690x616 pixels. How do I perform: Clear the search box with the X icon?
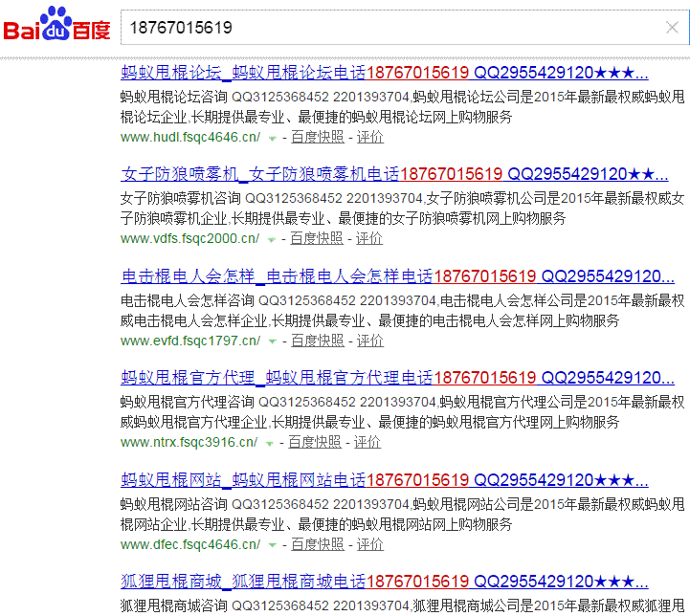pyautogui.click(x=672, y=28)
